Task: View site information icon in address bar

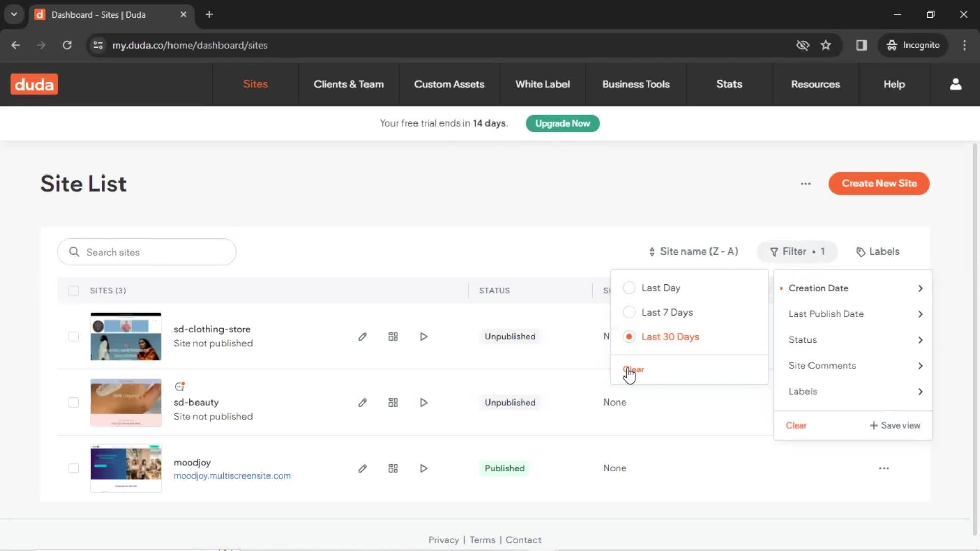Action: 98,45
